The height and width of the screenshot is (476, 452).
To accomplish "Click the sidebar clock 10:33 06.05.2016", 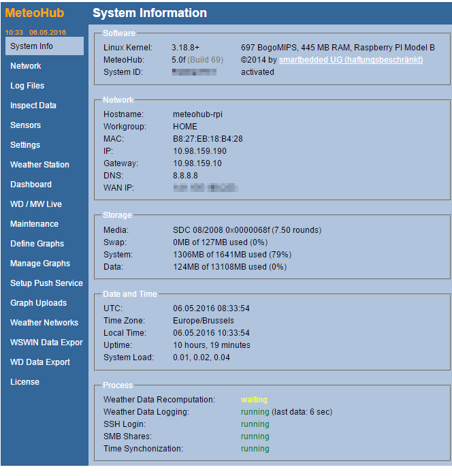I will [x=35, y=33].
